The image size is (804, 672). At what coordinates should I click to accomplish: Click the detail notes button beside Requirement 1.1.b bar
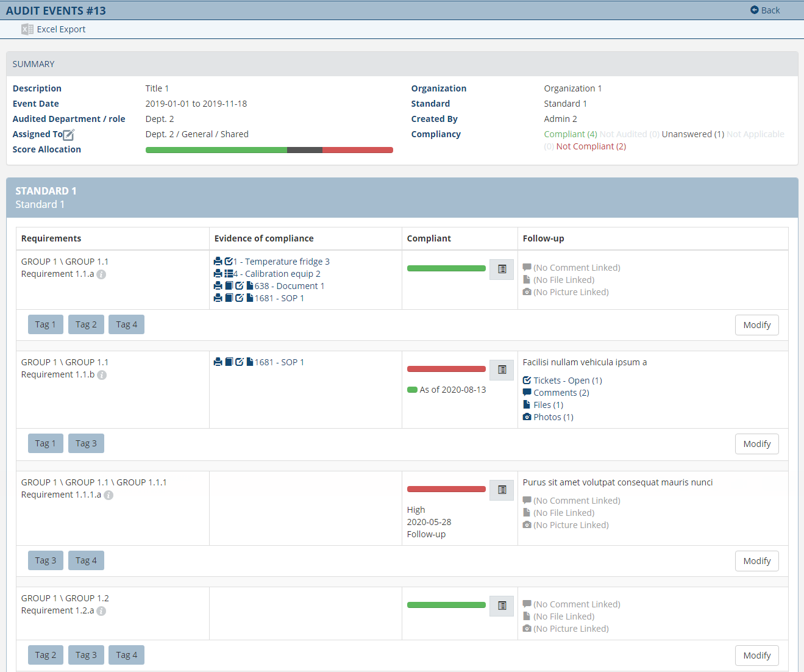pyautogui.click(x=501, y=370)
